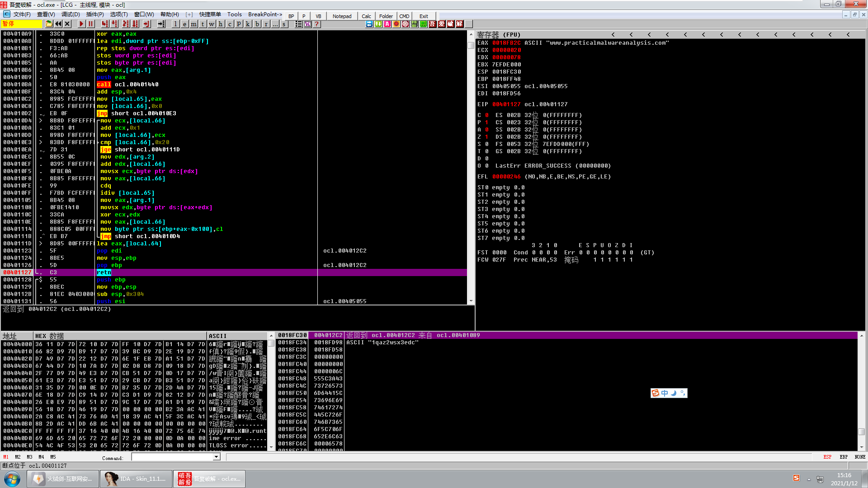Click the Notepad shortcut button
868x488 pixels.
point(342,16)
